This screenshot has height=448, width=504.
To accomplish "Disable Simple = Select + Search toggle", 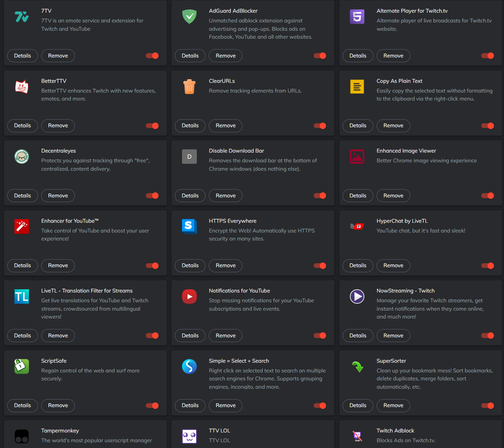I will pyautogui.click(x=320, y=406).
